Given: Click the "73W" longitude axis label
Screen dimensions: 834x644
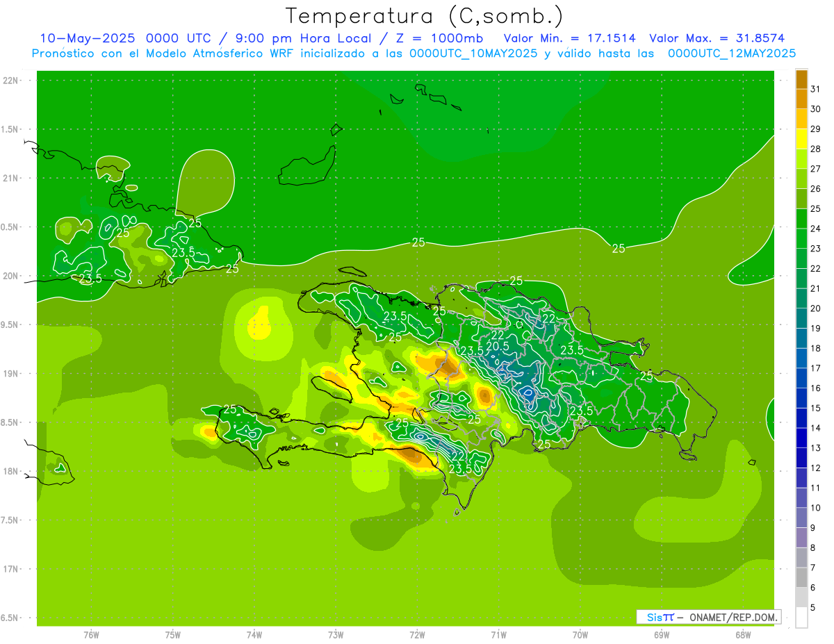Looking at the screenshot, I should tap(336, 635).
